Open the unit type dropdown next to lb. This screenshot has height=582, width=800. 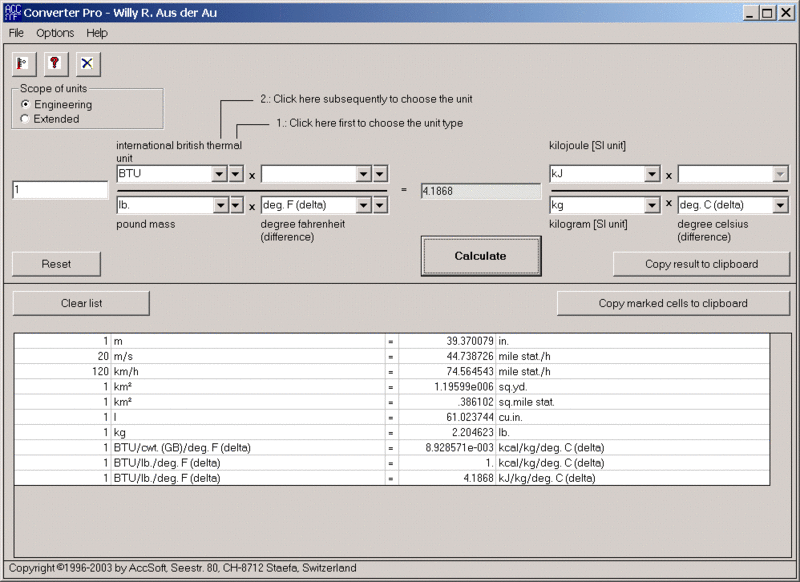236,206
